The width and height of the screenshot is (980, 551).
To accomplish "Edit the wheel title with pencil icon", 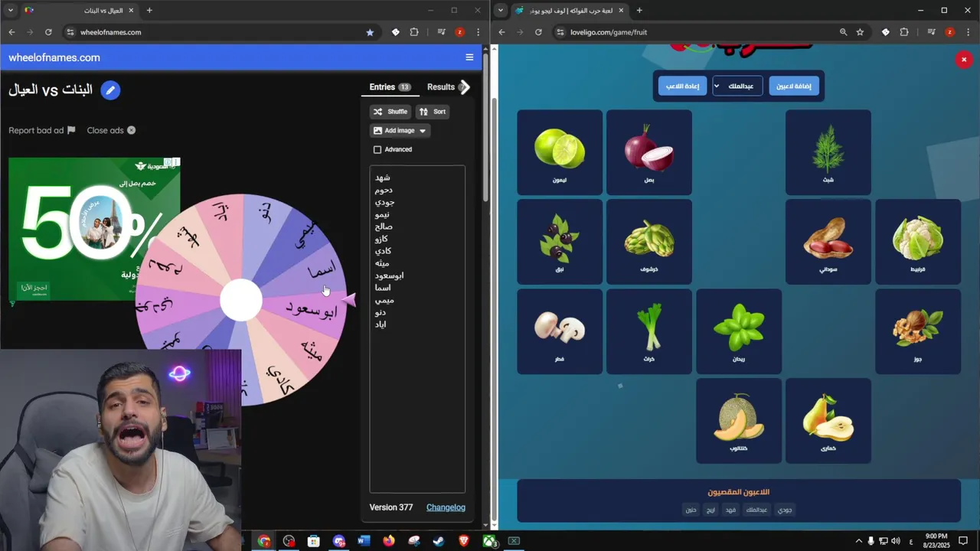I will (x=110, y=90).
